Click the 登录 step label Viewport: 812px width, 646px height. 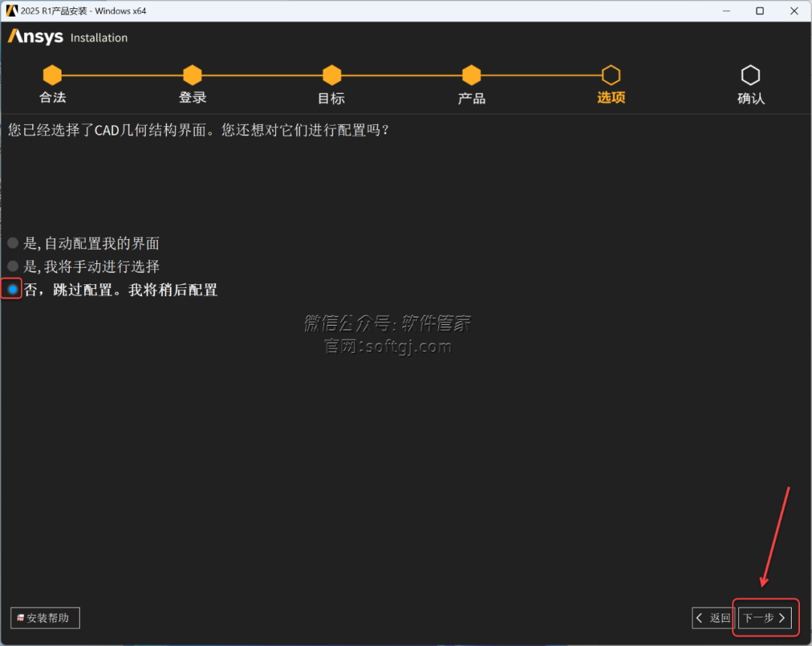point(192,98)
